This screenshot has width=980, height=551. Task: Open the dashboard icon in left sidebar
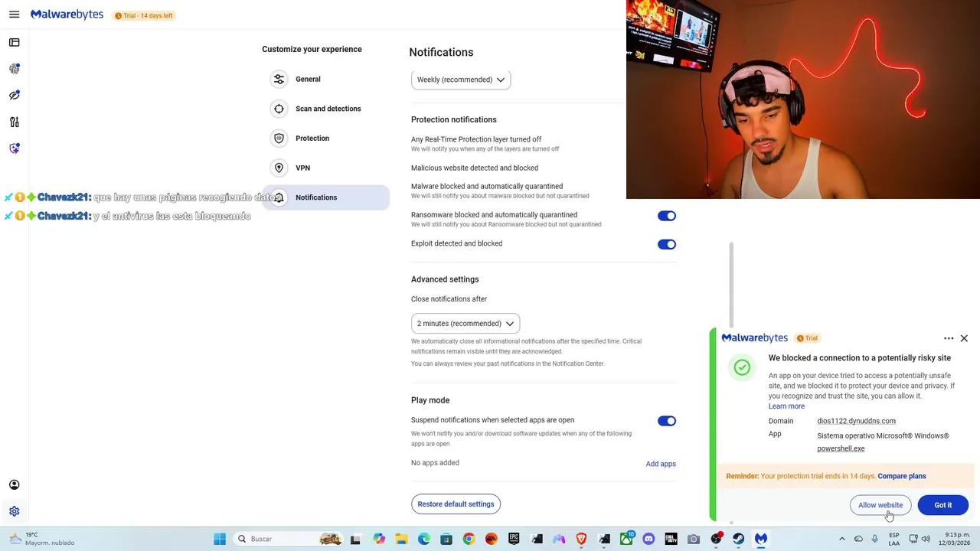point(14,42)
